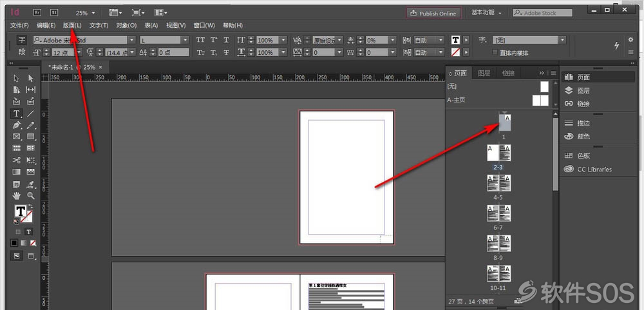Select the Line tool
The height and width of the screenshot is (310, 644).
click(x=31, y=113)
